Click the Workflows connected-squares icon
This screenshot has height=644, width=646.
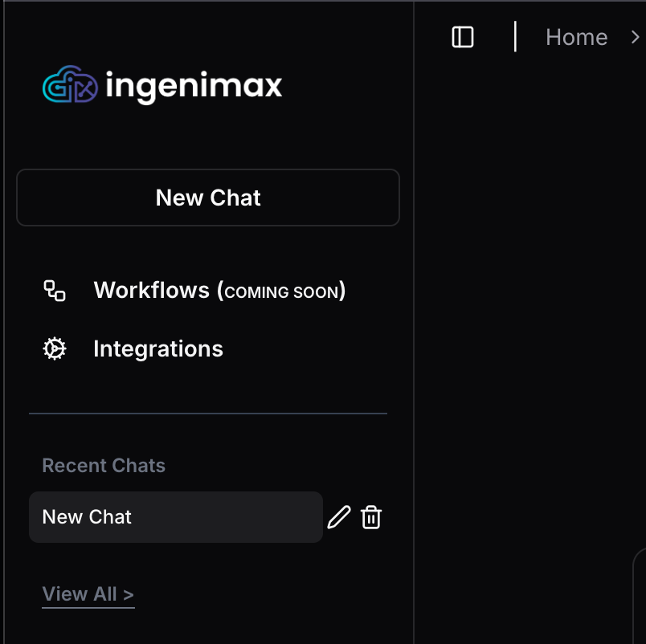click(55, 291)
